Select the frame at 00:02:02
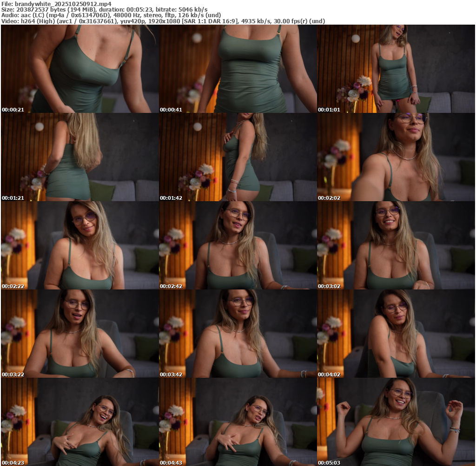This screenshot has width=476, height=466. pyautogui.click(x=396, y=157)
